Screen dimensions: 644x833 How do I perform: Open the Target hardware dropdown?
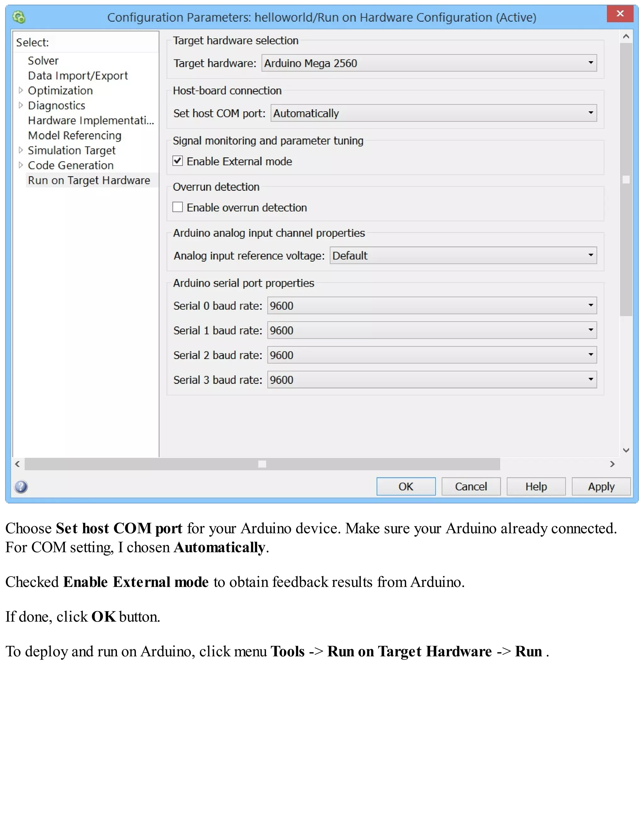(429, 63)
